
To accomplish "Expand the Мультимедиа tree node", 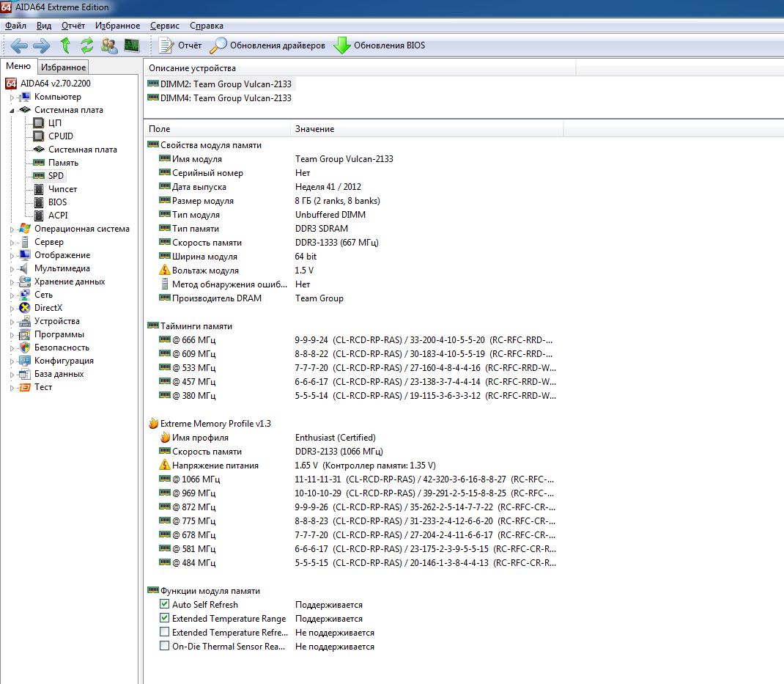I will pyautogui.click(x=12, y=269).
